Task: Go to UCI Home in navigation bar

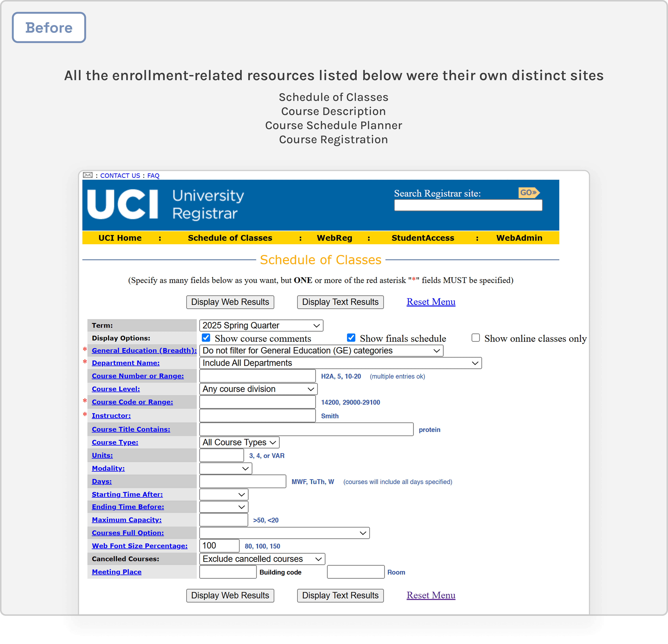Action: pyautogui.click(x=120, y=238)
